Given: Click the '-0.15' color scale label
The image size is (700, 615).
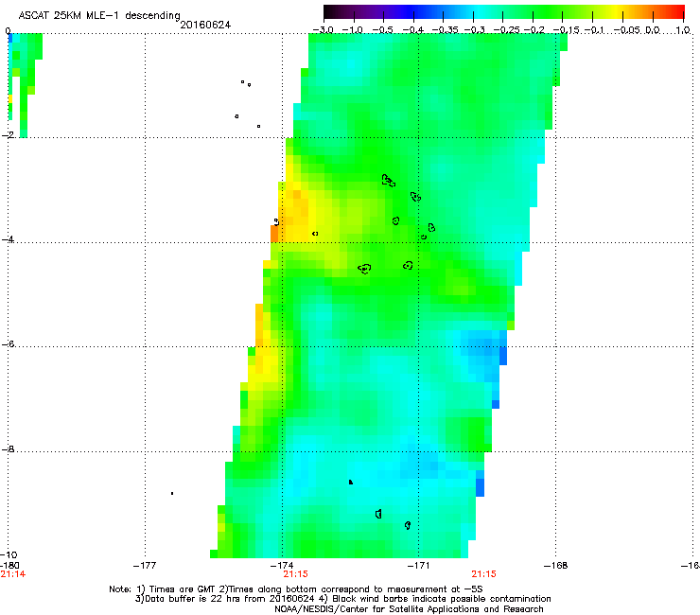Looking at the screenshot, I should pos(567,30).
